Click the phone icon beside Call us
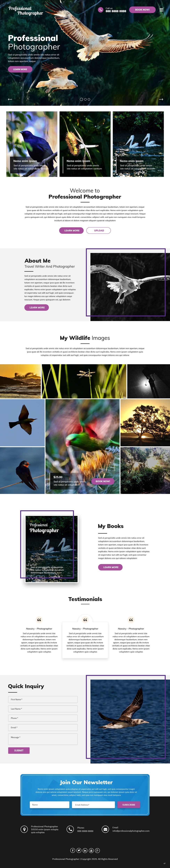The image size is (170, 868). (x=100, y=10)
